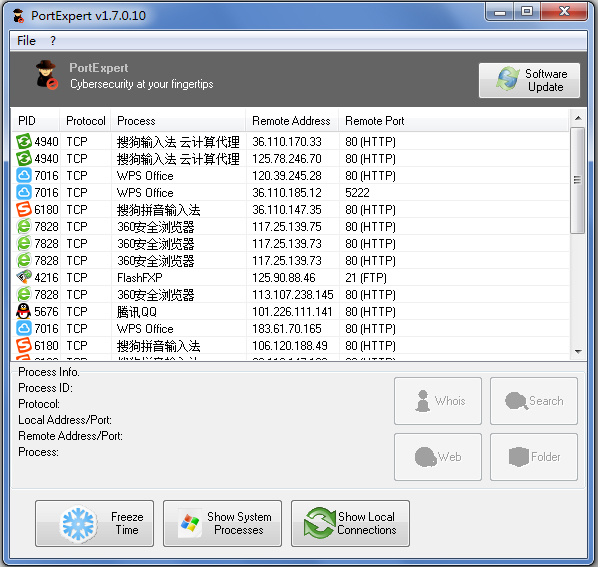This screenshot has width=598, height=567.
Task: Click the green refresh arrows icon
Action: (x=320, y=523)
